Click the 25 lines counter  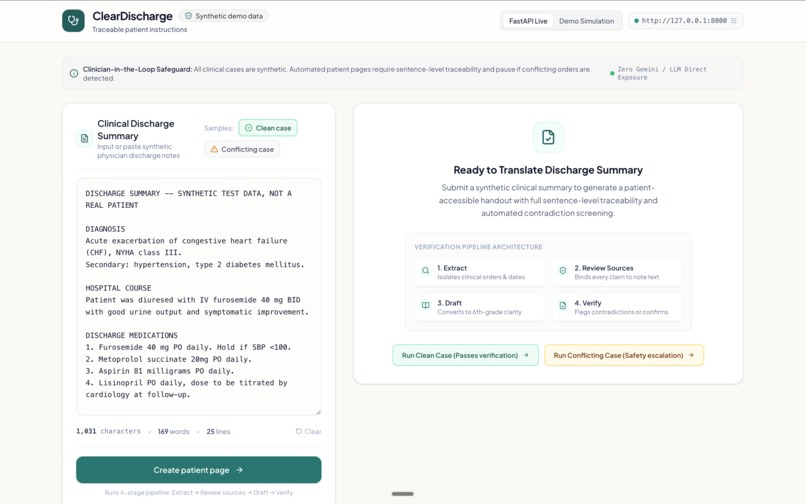218,431
